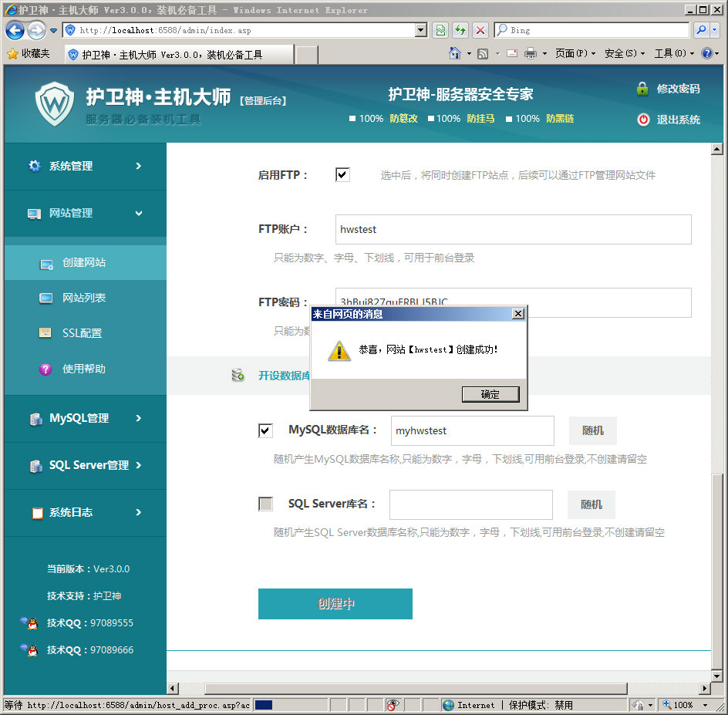Enable the SQL Server库名 checkbox

coord(265,504)
